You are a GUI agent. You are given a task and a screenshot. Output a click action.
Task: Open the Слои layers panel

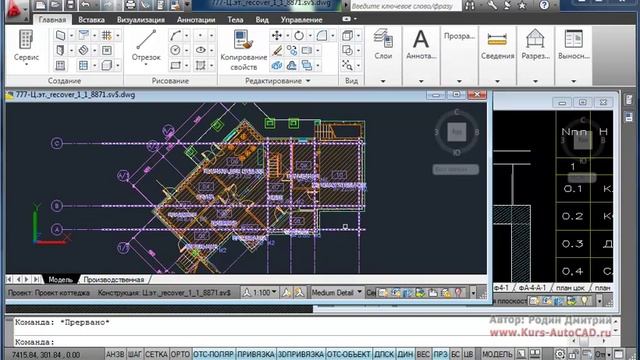tap(383, 44)
